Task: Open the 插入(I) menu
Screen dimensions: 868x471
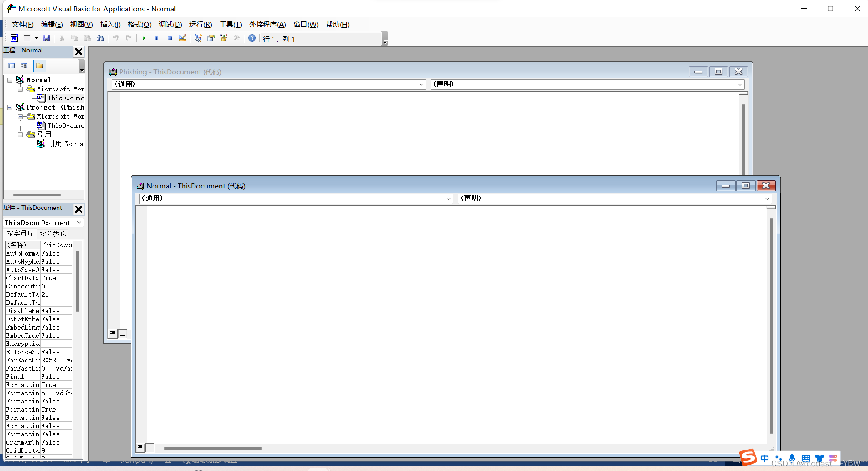Action: [110, 25]
